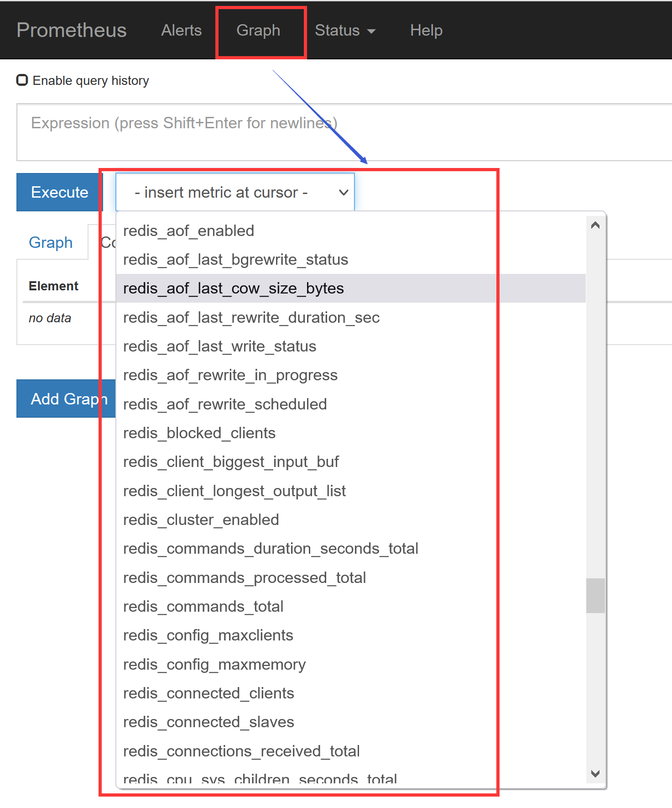The width and height of the screenshot is (672, 808).
Task: Toggle the insert metric at cursor dropdown
Action: [x=235, y=192]
